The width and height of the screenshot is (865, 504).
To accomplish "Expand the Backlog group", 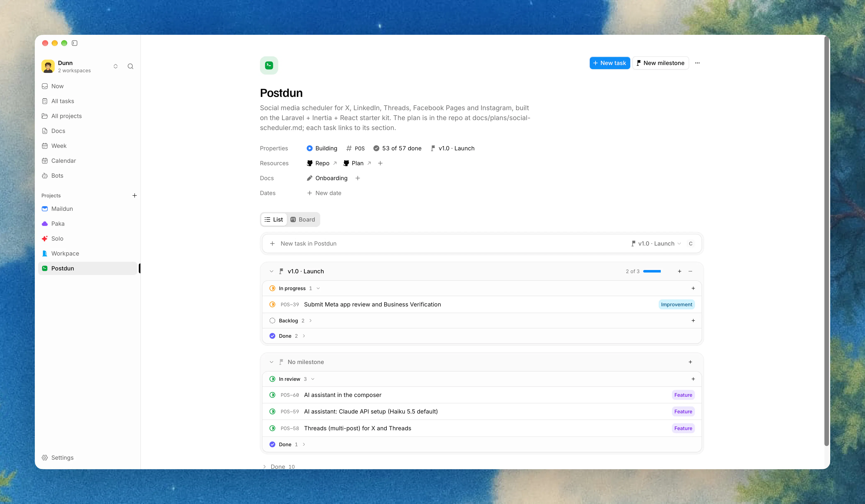I will click(310, 321).
